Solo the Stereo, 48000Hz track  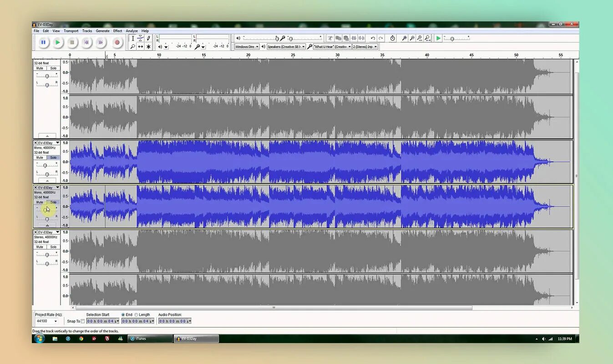(53, 247)
